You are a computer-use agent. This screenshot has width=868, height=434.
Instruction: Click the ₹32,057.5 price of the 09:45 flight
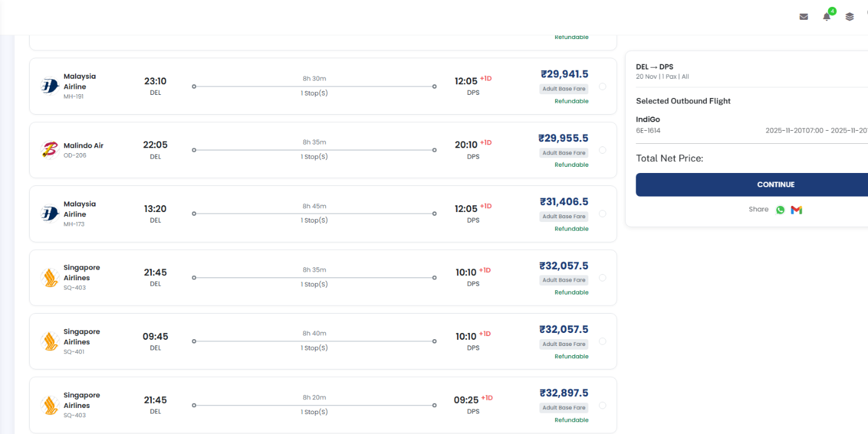[x=564, y=329]
